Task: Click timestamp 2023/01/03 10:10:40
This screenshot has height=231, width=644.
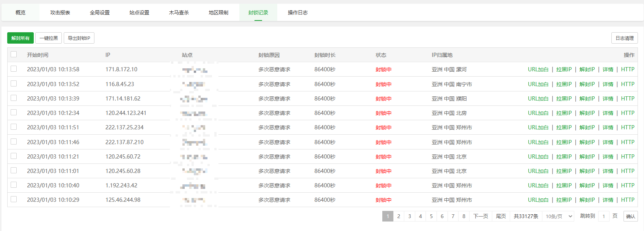Action: coord(53,185)
